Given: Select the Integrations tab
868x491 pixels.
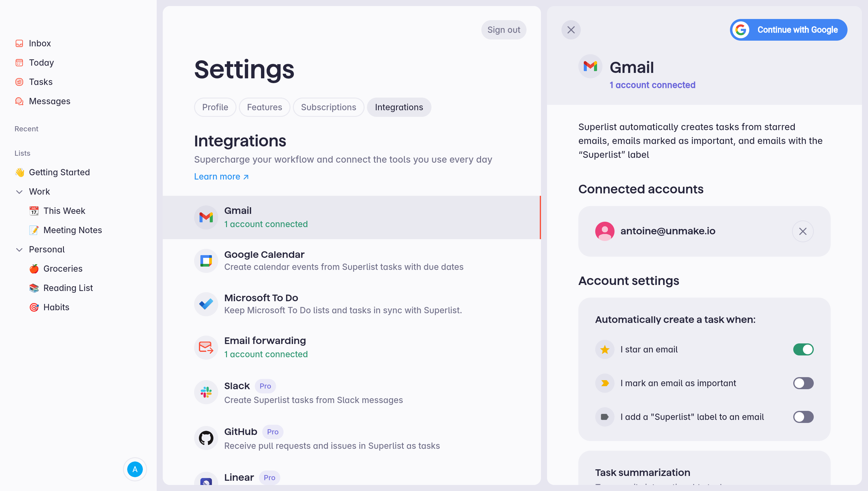Looking at the screenshot, I should (399, 107).
